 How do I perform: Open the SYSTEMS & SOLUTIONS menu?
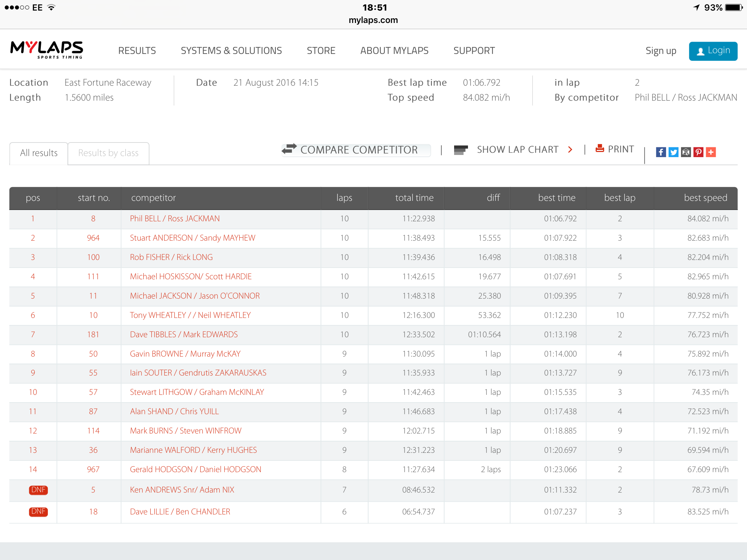(231, 51)
